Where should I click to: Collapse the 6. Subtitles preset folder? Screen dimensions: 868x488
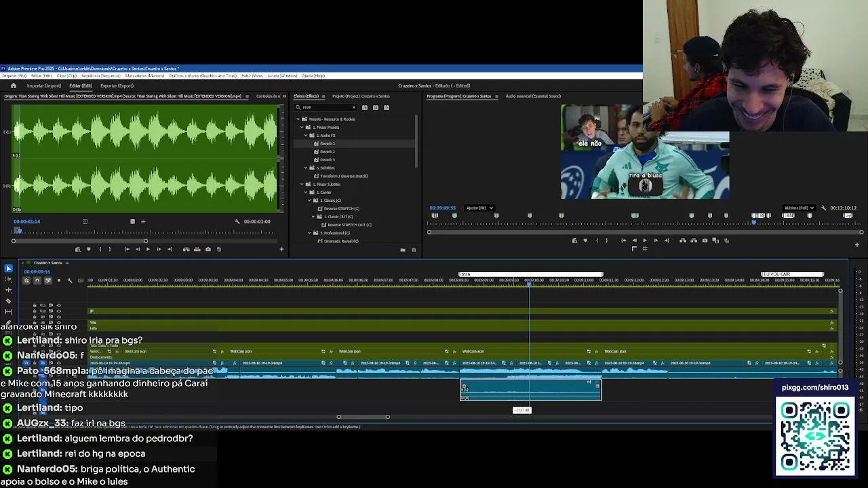(x=306, y=168)
